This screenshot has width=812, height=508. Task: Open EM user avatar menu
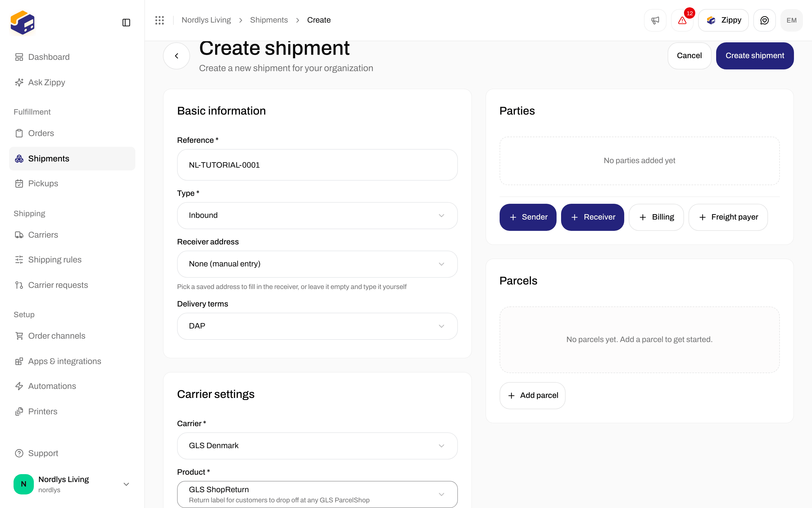click(791, 20)
